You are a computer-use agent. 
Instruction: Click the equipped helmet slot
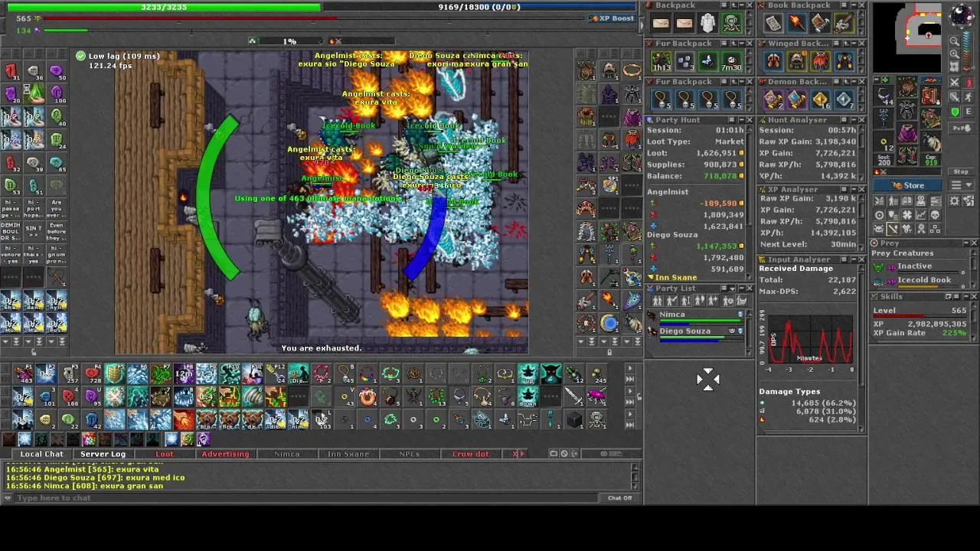click(907, 85)
